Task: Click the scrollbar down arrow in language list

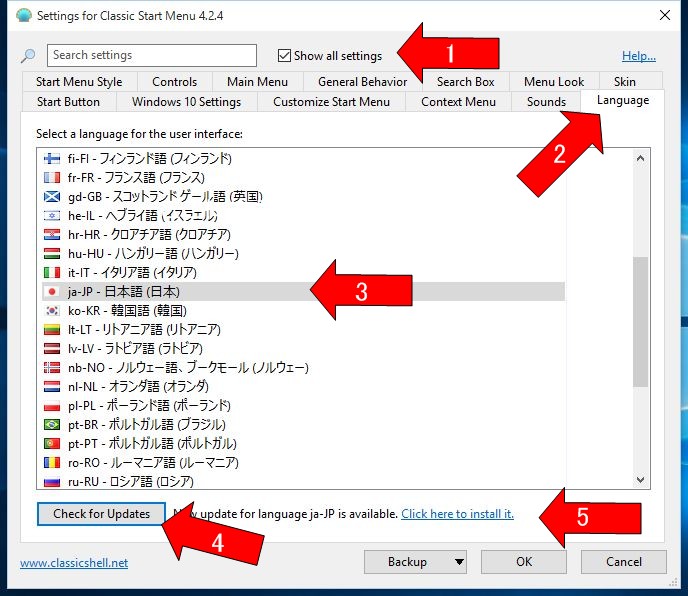Action: coord(641,480)
